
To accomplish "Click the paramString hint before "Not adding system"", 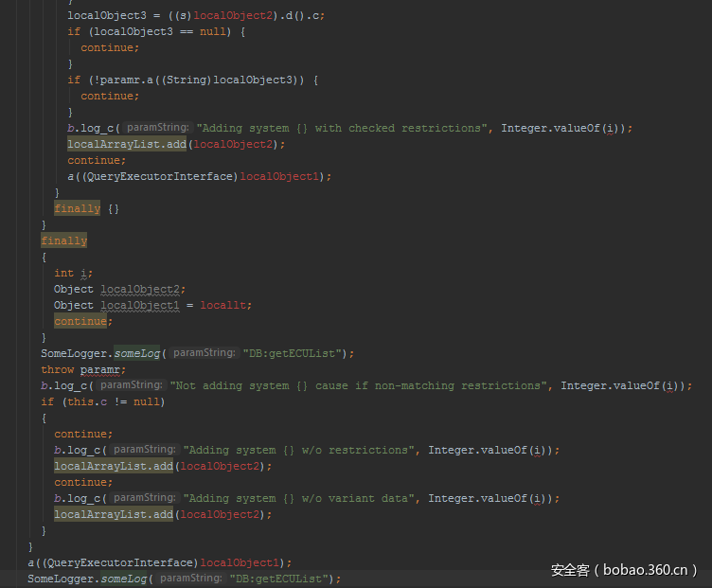I will point(131,385).
